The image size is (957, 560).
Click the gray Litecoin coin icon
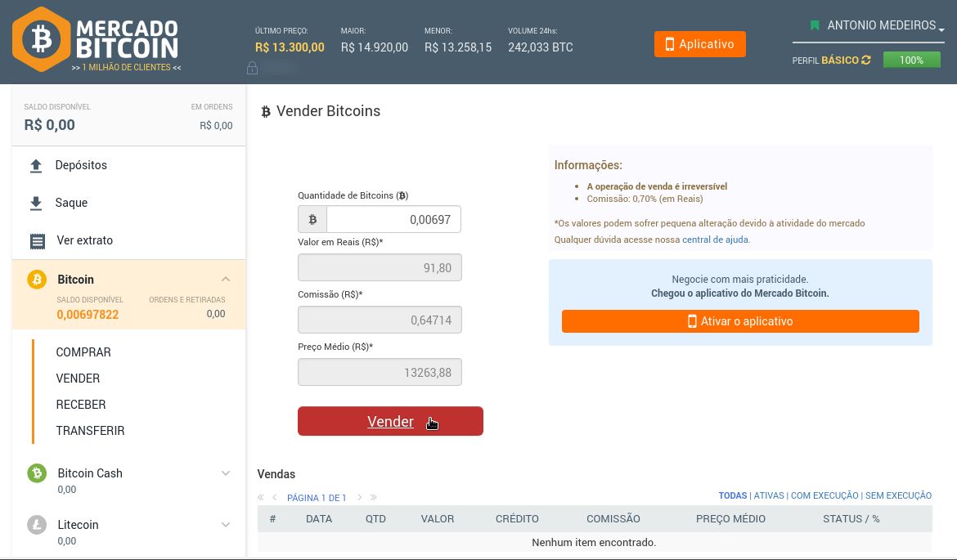point(37,525)
